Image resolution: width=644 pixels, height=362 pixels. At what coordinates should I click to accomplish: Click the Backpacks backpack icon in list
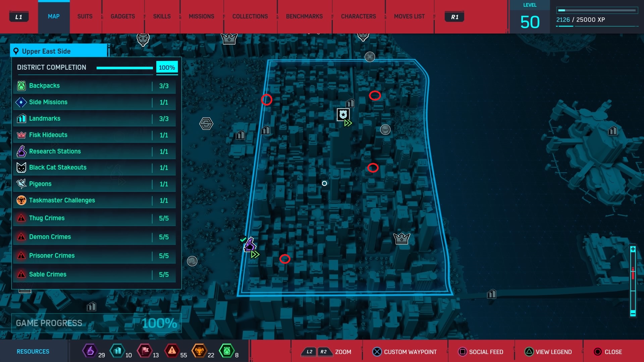click(21, 86)
